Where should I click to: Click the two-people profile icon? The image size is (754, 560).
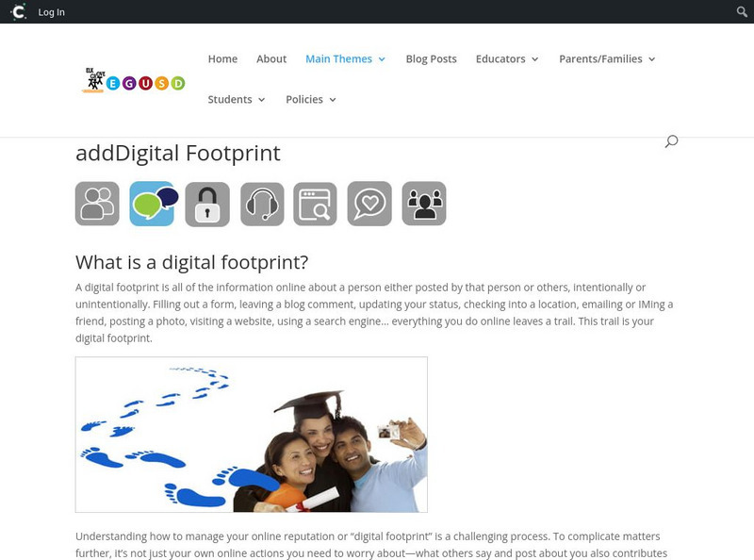(x=97, y=204)
